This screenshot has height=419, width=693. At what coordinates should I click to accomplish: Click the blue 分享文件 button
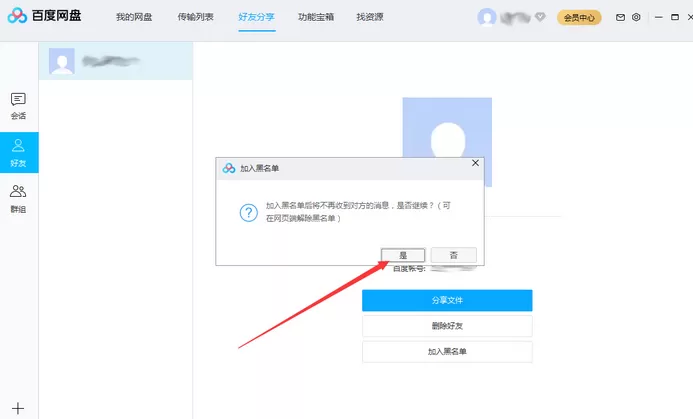coord(447,301)
